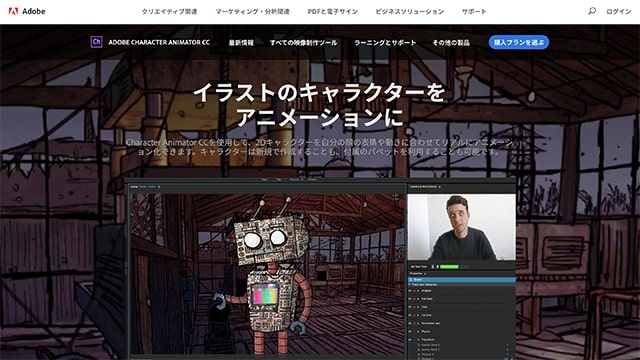Open the PDFと電子サイン menu

click(333, 11)
